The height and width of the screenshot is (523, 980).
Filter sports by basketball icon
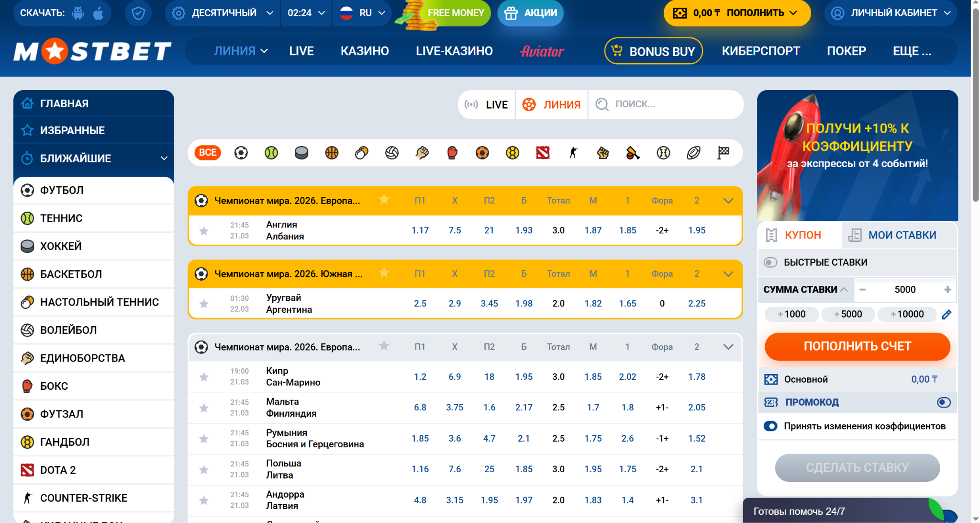click(x=332, y=153)
